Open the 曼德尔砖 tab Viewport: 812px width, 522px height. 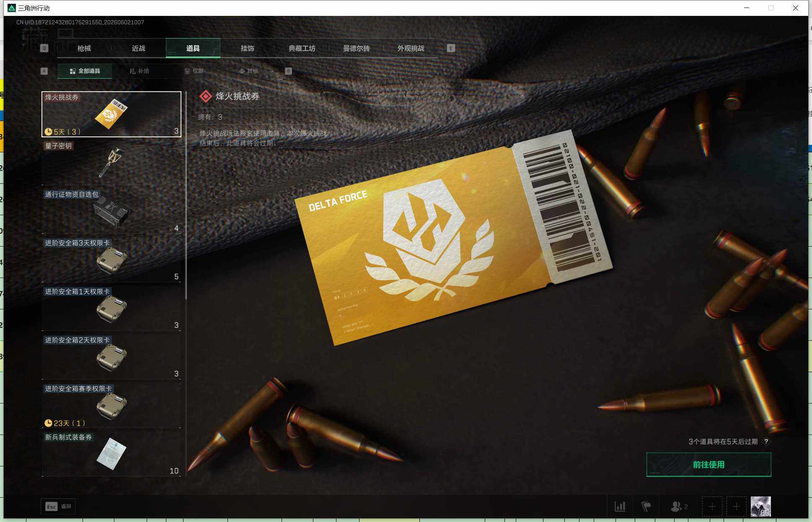click(357, 48)
